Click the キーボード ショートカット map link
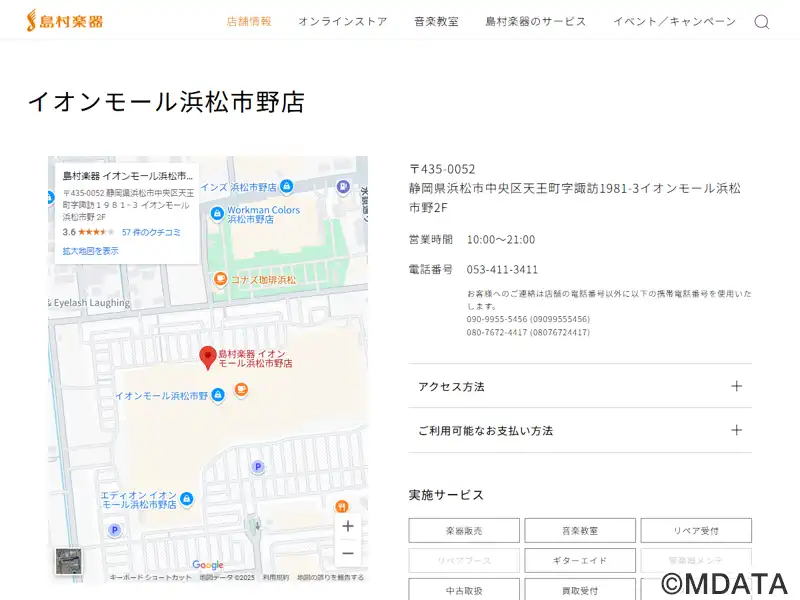800x600 pixels. pos(151,578)
